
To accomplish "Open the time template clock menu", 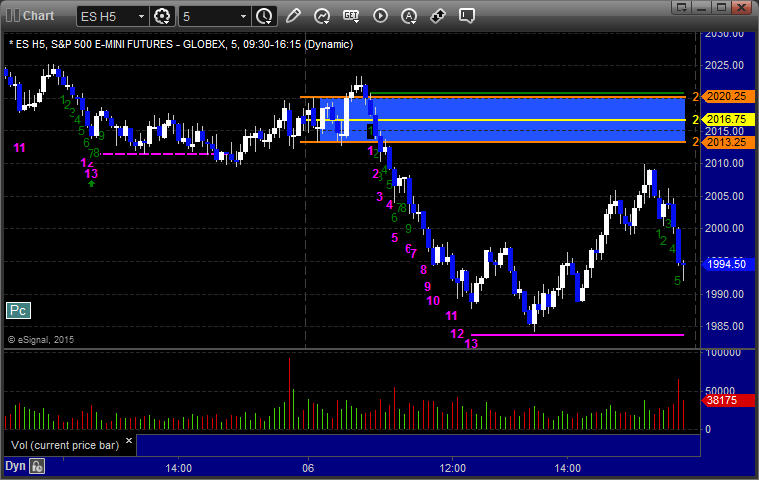I will [x=264, y=16].
